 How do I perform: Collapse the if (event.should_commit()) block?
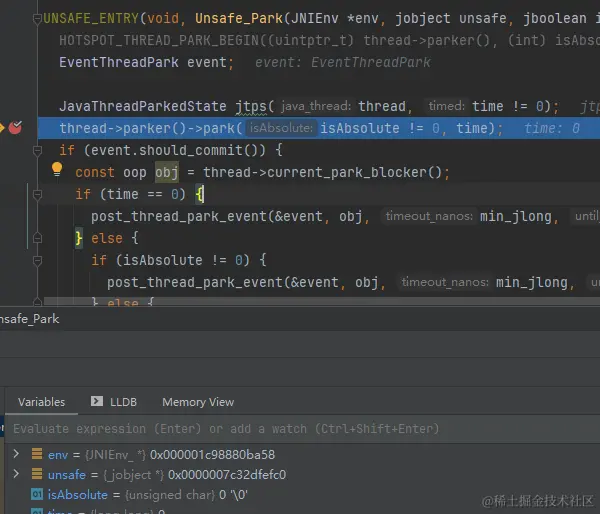(37, 150)
